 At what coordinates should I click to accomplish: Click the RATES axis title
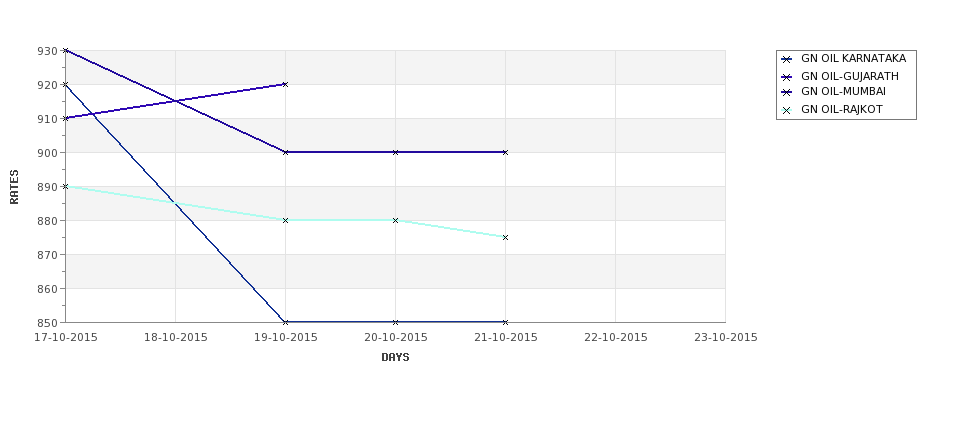tap(14, 187)
